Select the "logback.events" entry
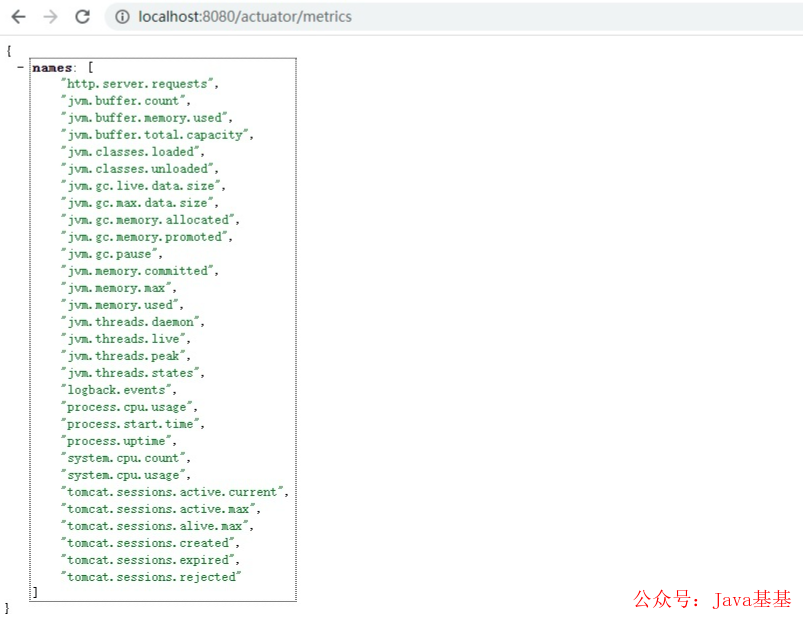The image size is (803, 619). 116,390
